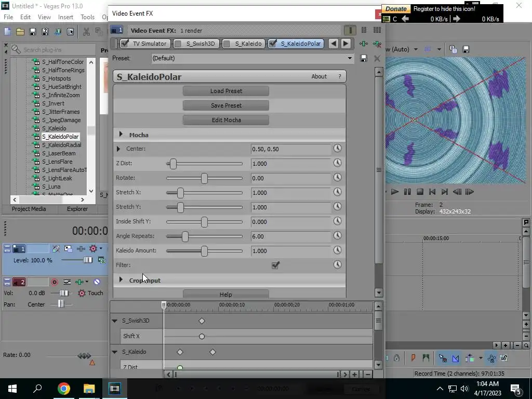Viewport: 532px width, 399px height.
Task: Animate Stretch X with its clock icon
Action: (x=337, y=192)
